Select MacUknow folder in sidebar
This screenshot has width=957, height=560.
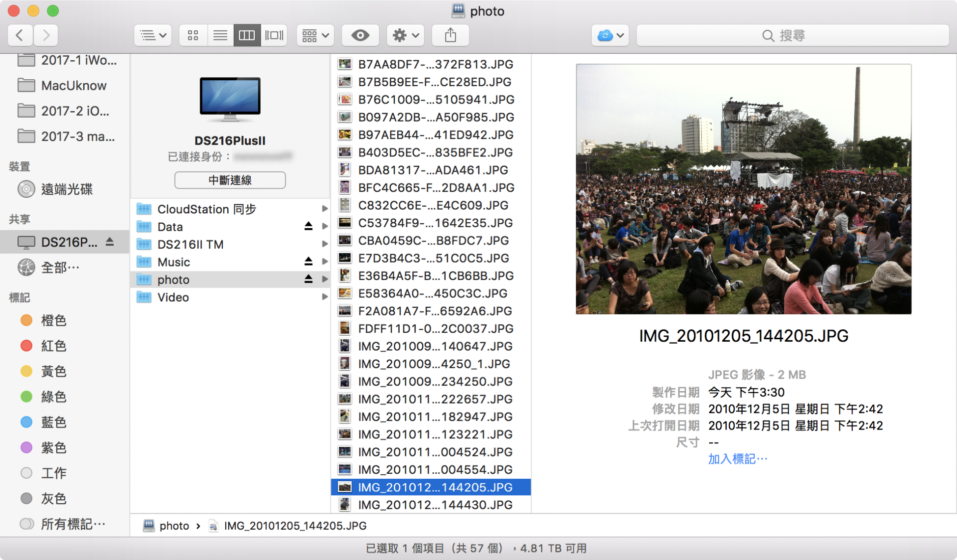tap(73, 86)
